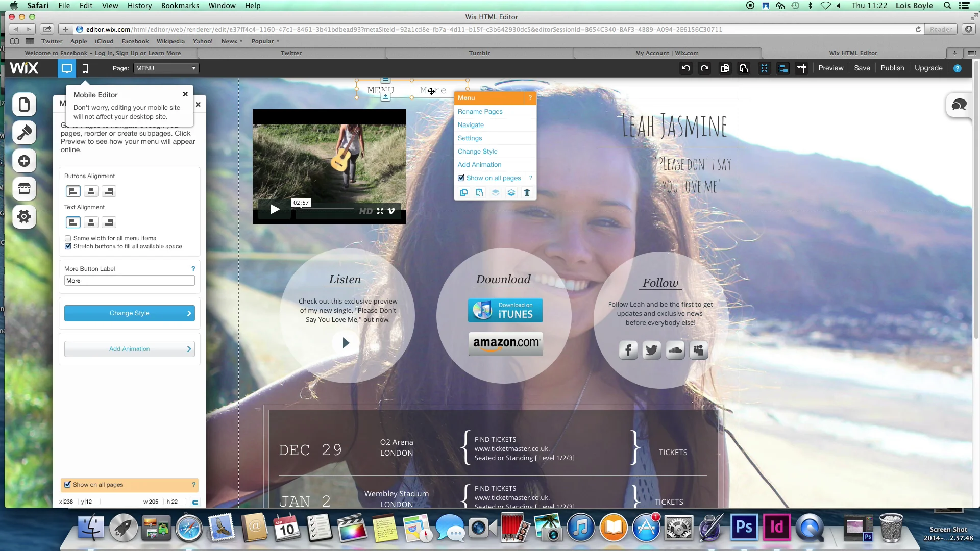Click the Preview button

pos(831,68)
